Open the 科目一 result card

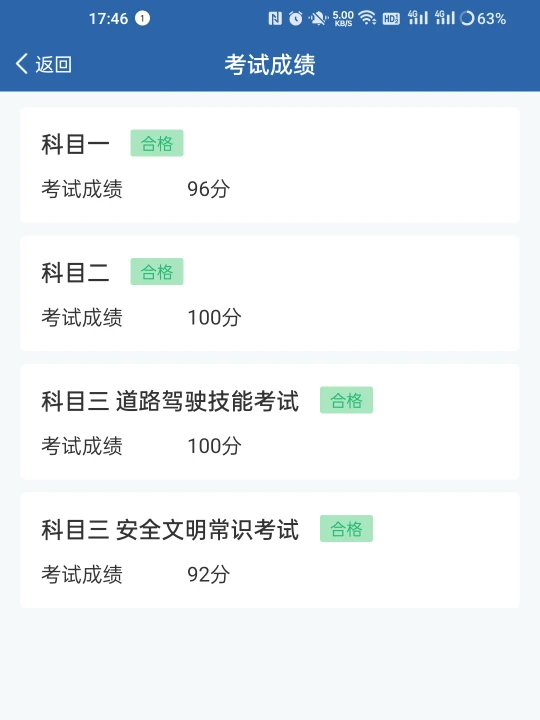coord(270,165)
